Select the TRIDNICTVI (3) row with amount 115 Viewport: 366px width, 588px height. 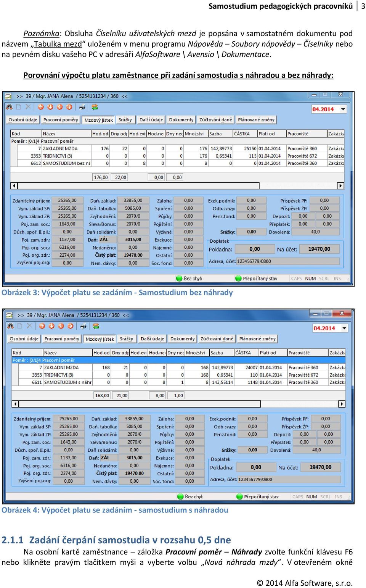(178, 156)
